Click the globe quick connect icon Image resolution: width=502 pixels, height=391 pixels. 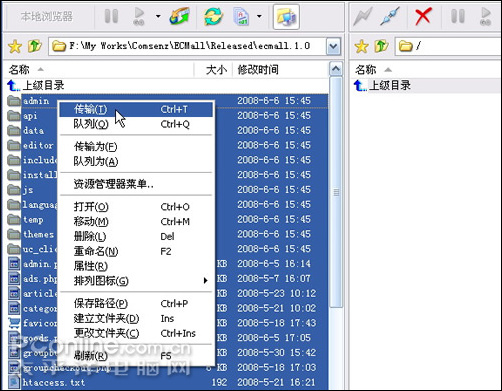pos(179,16)
